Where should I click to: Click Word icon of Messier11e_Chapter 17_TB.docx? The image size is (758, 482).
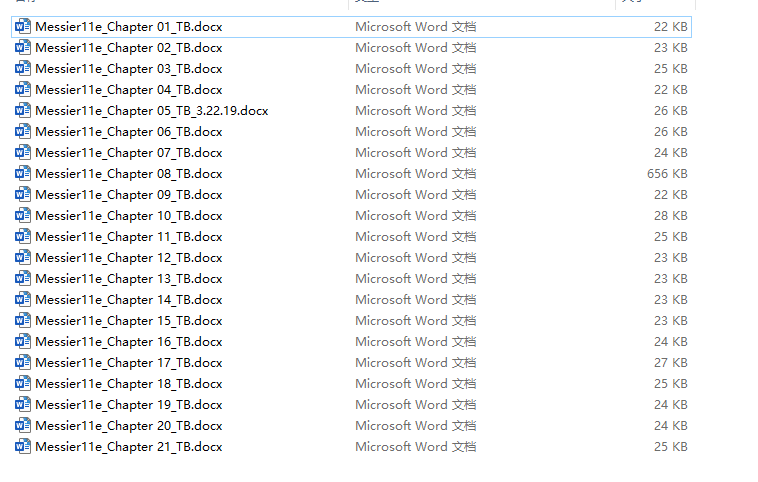click(23, 363)
